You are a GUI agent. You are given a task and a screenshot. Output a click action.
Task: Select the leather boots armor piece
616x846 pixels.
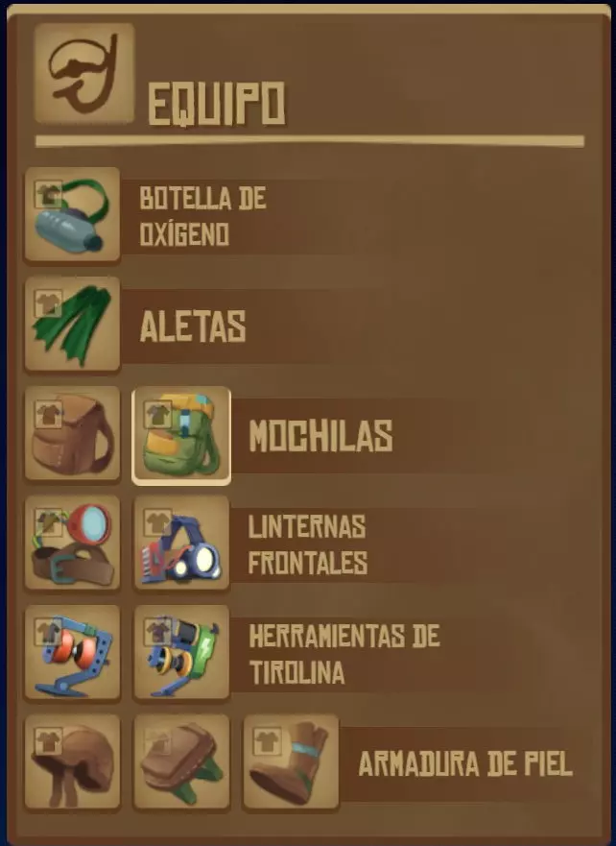tap(291, 761)
